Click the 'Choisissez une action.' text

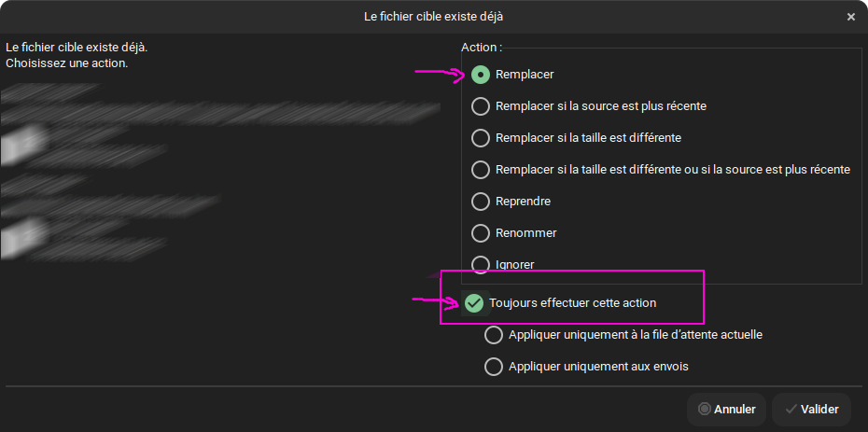tap(66, 63)
